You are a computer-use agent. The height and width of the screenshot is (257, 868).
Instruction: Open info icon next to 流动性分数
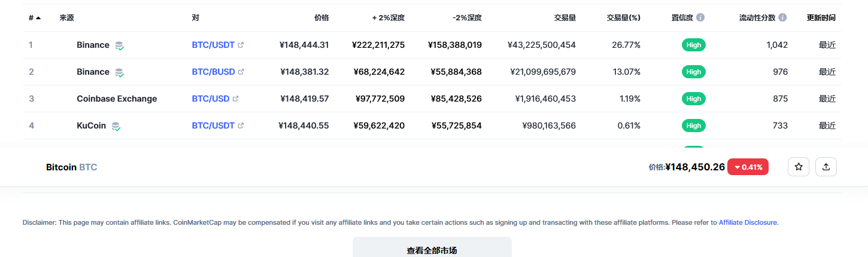click(x=782, y=18)
